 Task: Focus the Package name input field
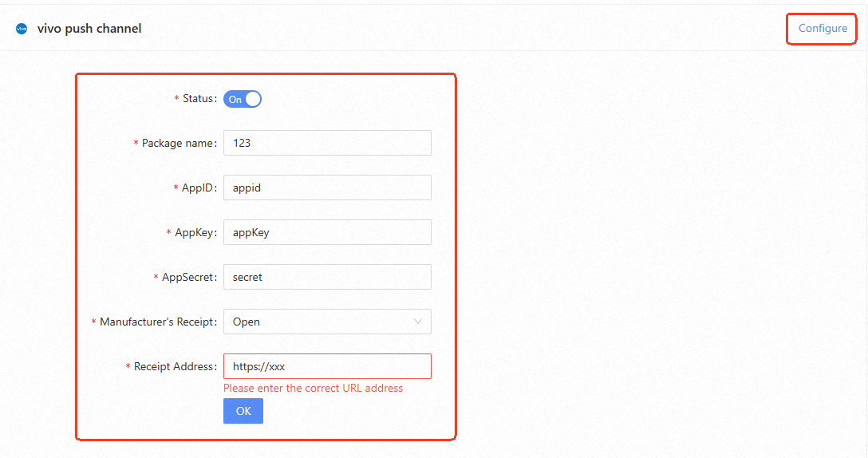(x=327, y=143)
